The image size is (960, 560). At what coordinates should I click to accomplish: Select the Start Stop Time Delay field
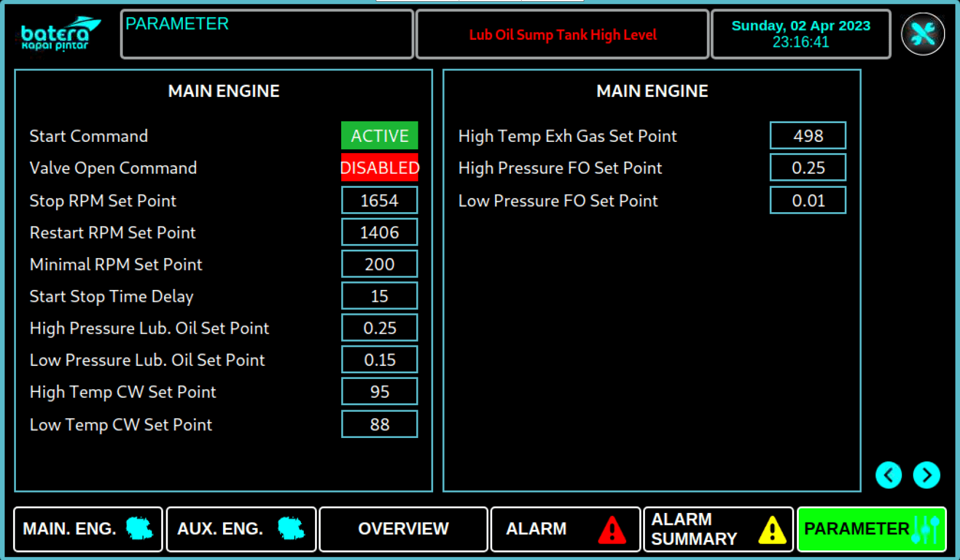379,296
